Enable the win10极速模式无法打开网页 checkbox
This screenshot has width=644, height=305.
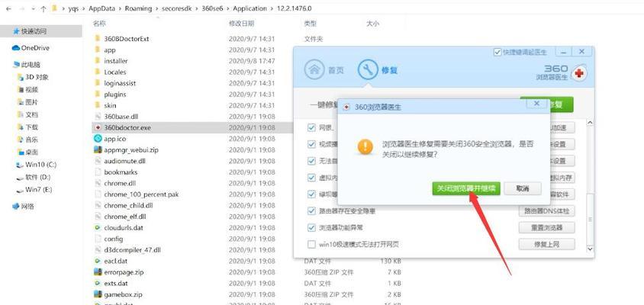[x=311, y=245]
